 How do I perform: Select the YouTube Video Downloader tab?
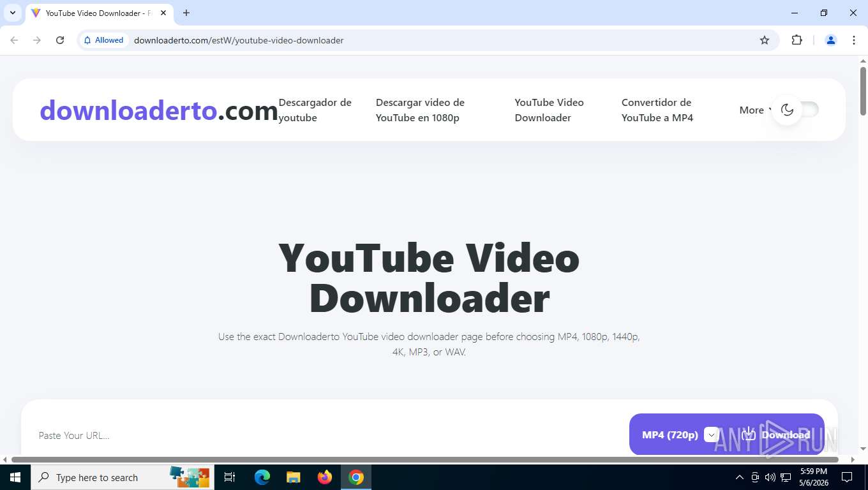tap(99, 13)
